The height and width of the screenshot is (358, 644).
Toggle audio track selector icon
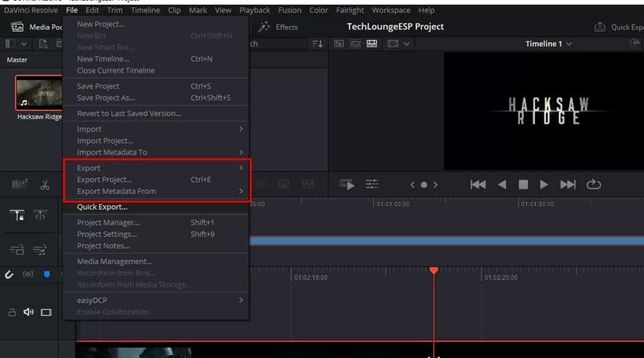[x=28, y=274]
